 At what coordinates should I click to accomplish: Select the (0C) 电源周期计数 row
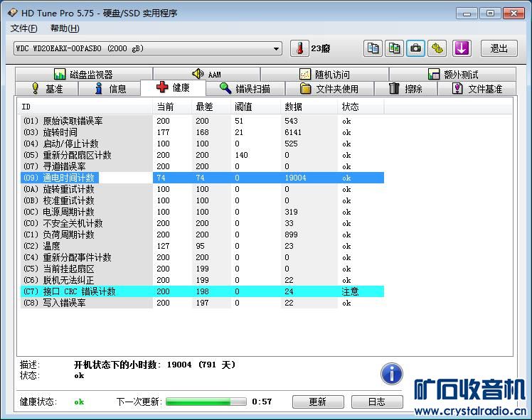[x=202, y=212]
